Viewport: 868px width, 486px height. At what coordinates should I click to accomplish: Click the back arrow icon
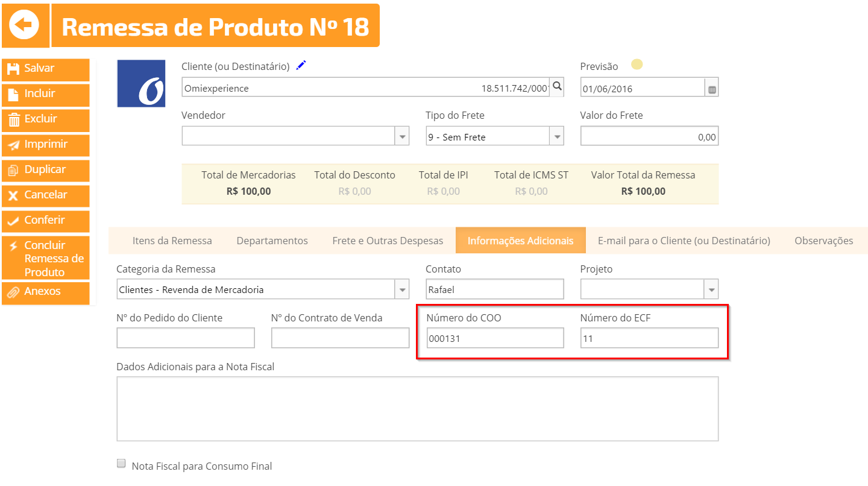[25, 25]
